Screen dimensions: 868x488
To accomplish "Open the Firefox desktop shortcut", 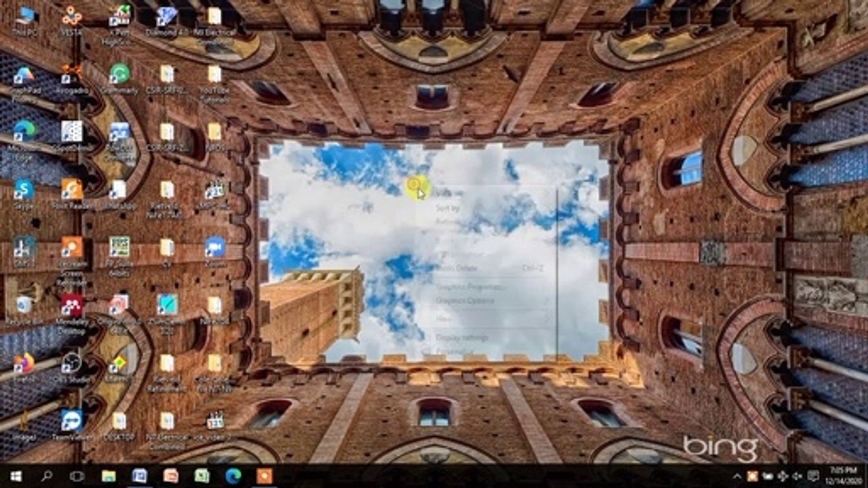I will [x=24, y=367].
